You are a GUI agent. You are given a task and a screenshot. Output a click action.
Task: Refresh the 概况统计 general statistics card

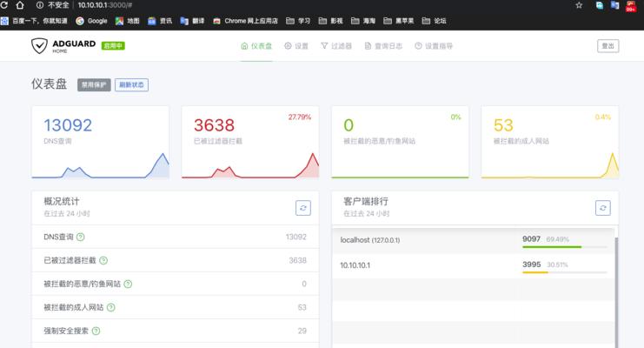pos(303,208)
